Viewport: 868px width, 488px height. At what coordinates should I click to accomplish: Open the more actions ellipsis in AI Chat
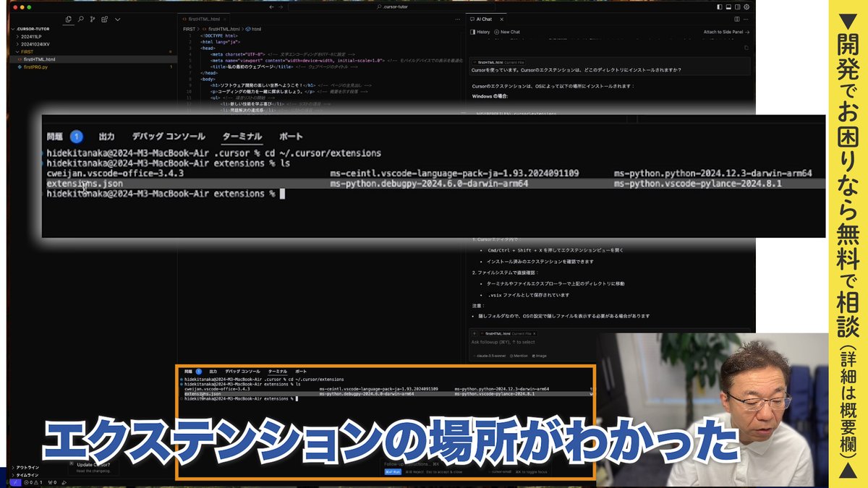[x=747, y=19]
